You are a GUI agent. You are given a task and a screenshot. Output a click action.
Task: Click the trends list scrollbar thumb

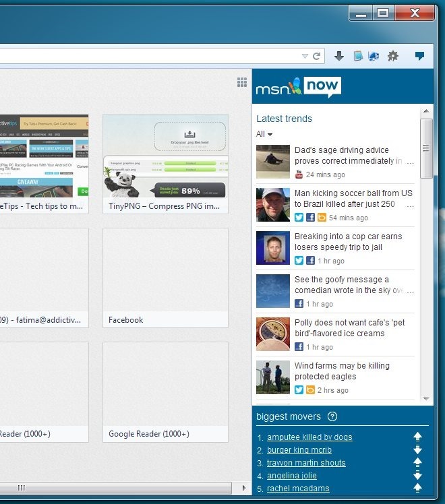[426, 148]
